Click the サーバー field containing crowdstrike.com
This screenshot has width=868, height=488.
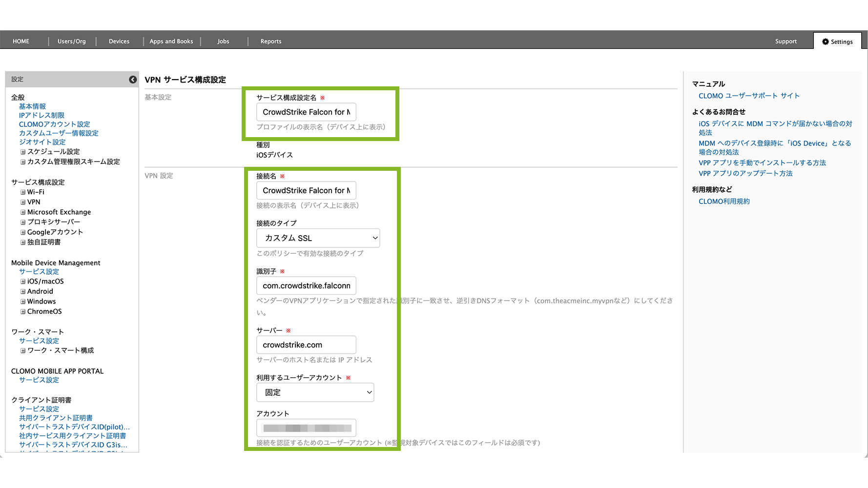(306, 345)
